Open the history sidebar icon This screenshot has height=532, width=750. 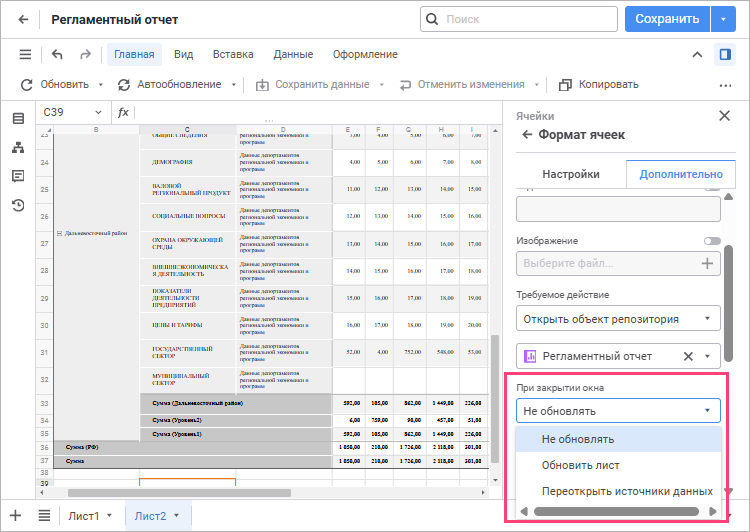18,205
